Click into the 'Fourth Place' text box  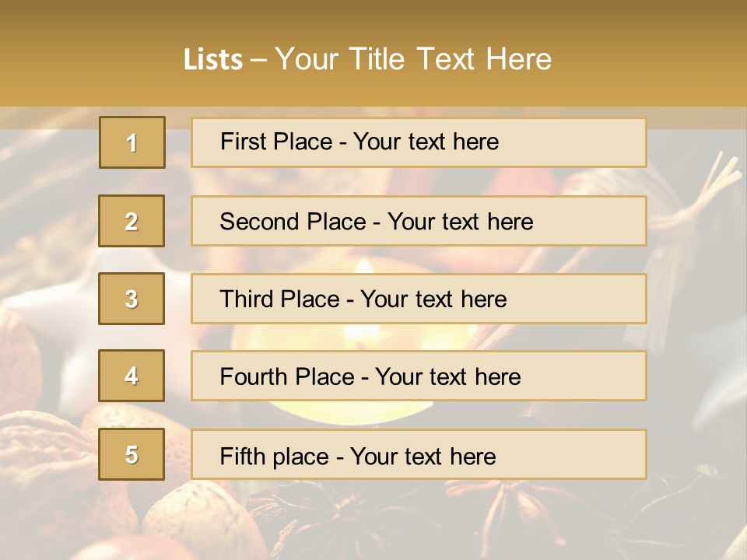(419, 376)
